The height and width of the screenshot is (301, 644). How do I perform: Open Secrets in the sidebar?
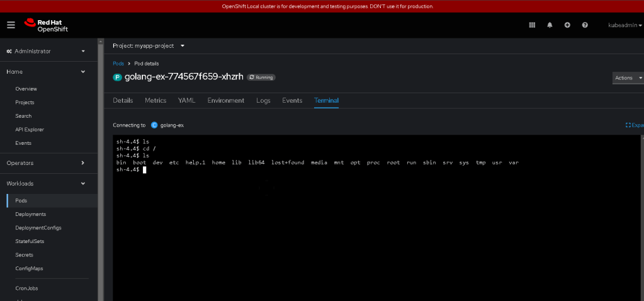pos(24,255)
